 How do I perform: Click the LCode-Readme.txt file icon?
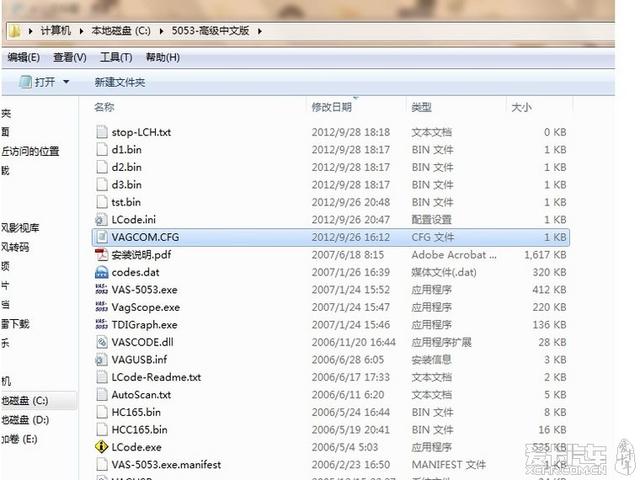pos(102,377)
